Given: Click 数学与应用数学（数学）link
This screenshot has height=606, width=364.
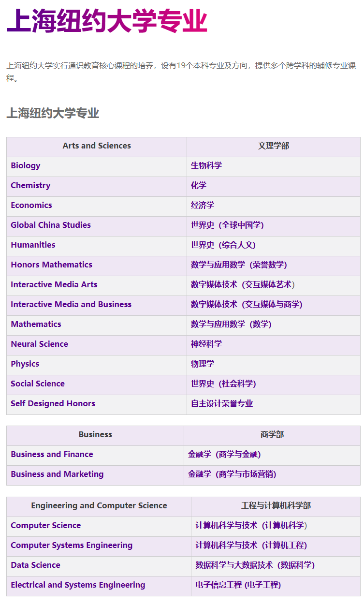Looking at the screenshot, I should [x=231, y=324].
